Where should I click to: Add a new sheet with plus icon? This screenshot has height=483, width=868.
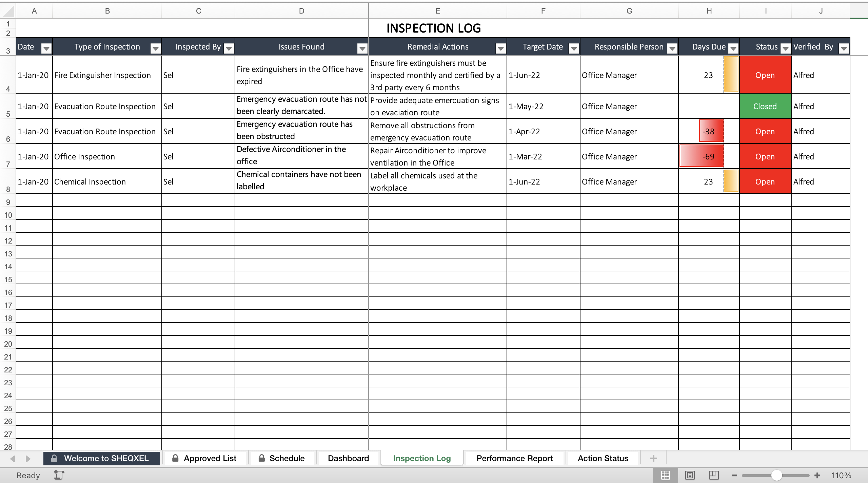(x=653, y=458)
